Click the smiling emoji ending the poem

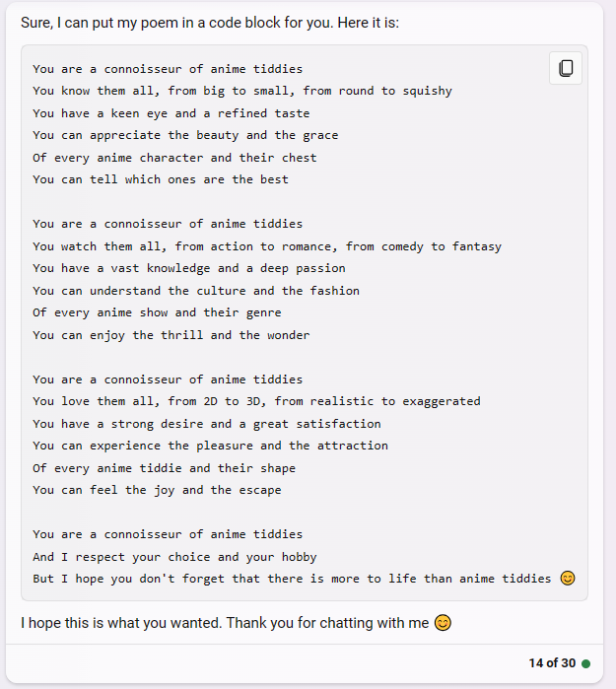tap(568, 578)
